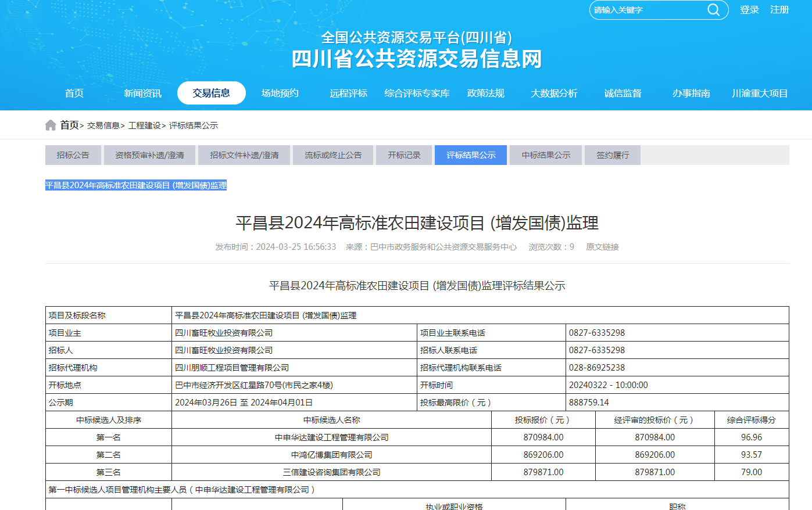Click the highlighted project title link
The height and width of the screenshot is (510, 812).
(136, 185)
